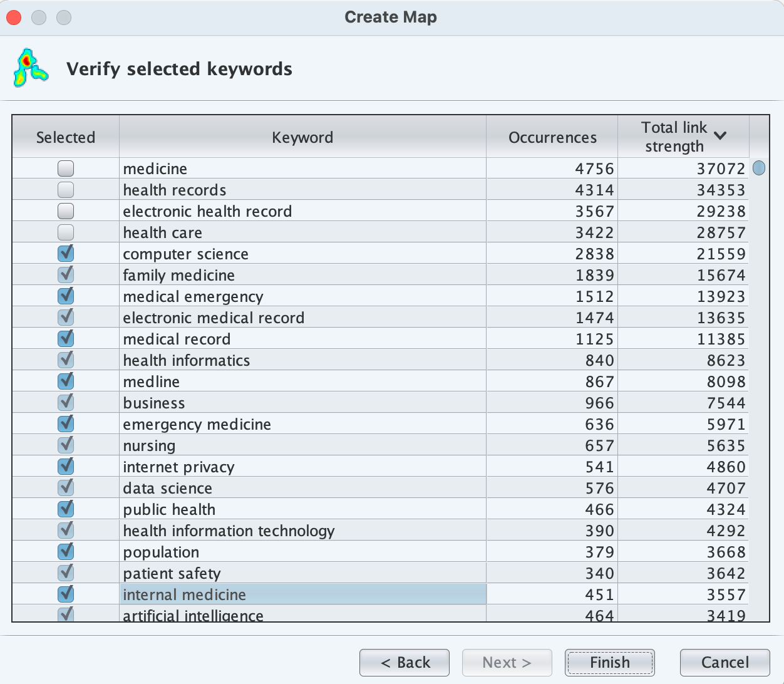The height and width of the screenshot is (684, 784).
Task: Click the Selected column header
Action: click(66, 137)
